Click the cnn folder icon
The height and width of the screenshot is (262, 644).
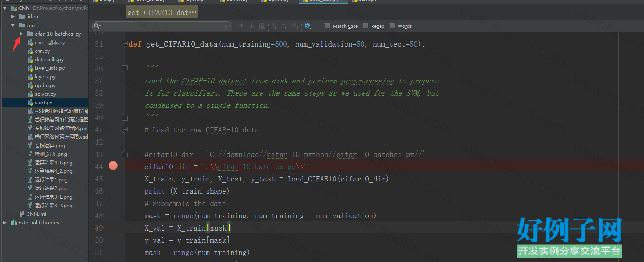(x=22, y=25)
